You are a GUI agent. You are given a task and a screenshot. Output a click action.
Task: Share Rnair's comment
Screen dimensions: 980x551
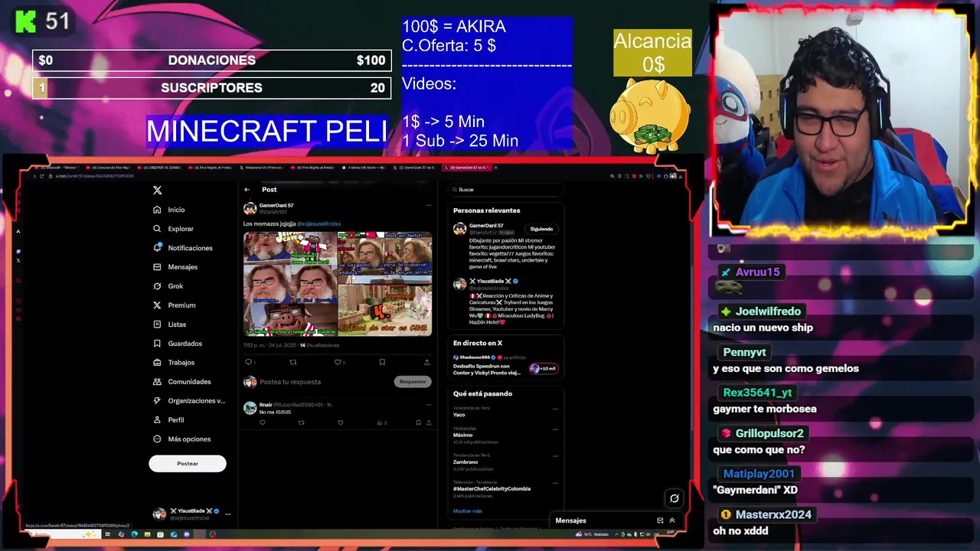click(x=428, y=422)
